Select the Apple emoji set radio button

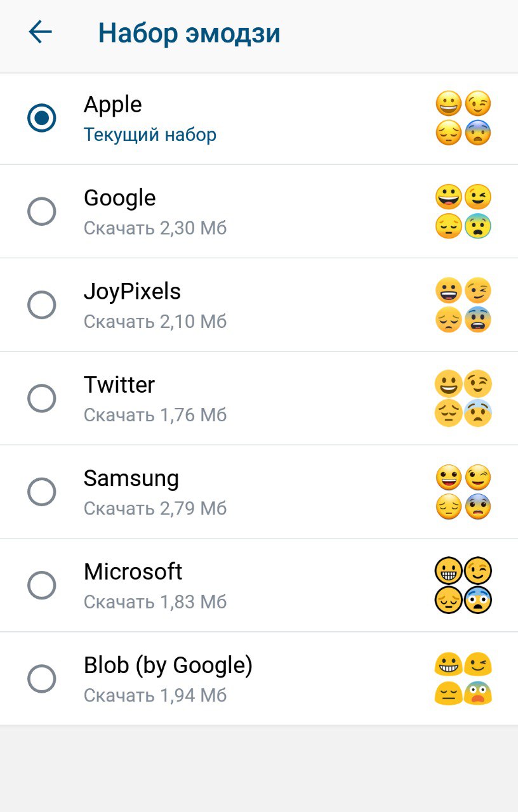click(x=42, y=118)
